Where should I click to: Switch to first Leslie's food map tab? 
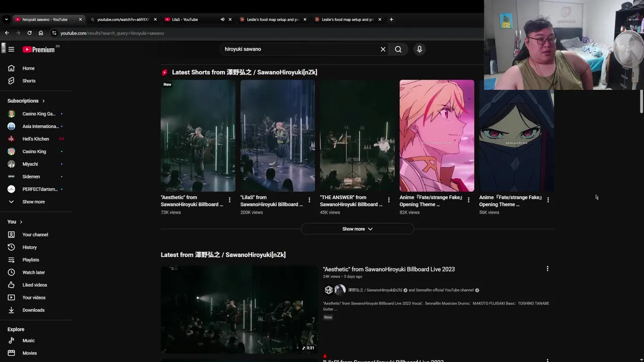click(x=273, y=20)
